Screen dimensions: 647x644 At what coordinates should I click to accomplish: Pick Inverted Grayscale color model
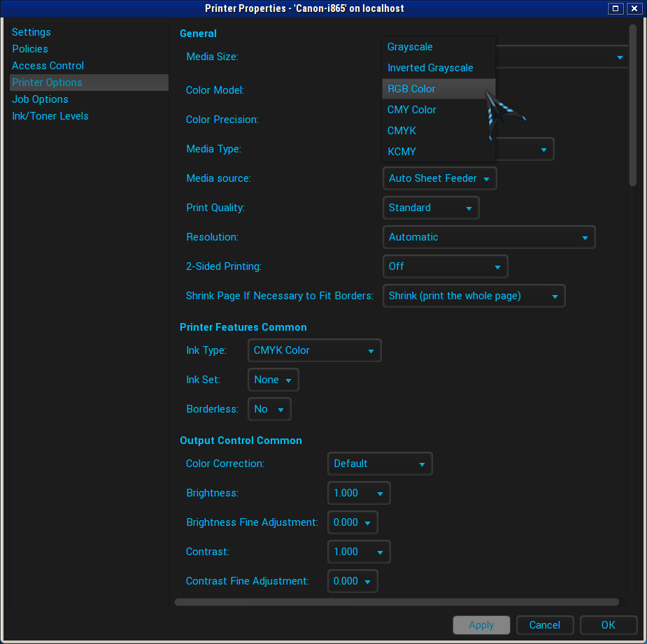(439, 68)
